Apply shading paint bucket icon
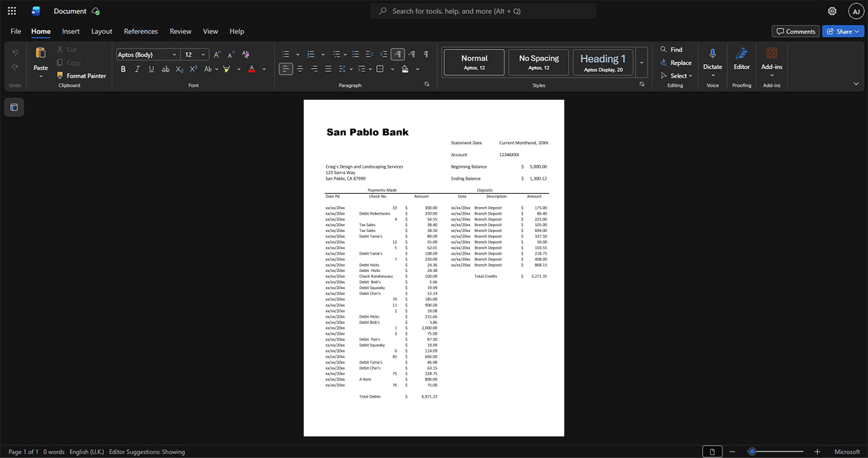868x458 pixels. (x=405, y=69)
